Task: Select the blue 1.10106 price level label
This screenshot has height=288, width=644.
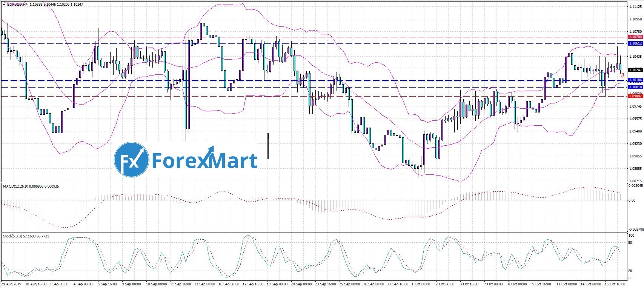Action: click(635, 80)
